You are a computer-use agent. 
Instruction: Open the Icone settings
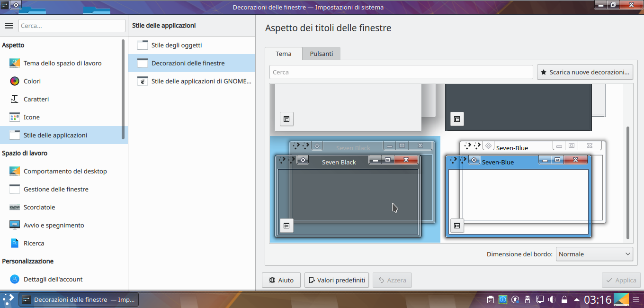pos(62,117)
